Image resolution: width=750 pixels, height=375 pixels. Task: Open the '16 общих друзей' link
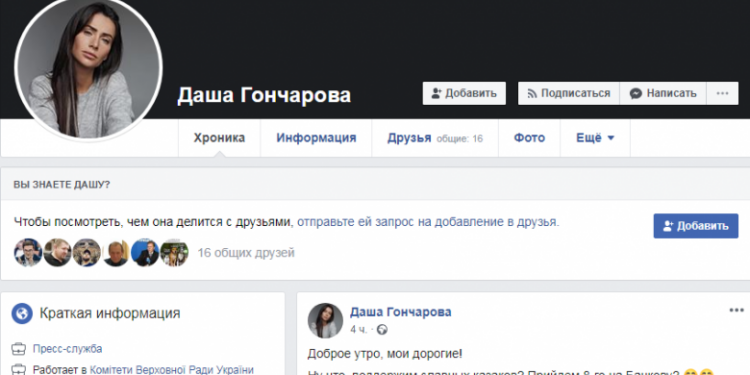tap(246, 253)
